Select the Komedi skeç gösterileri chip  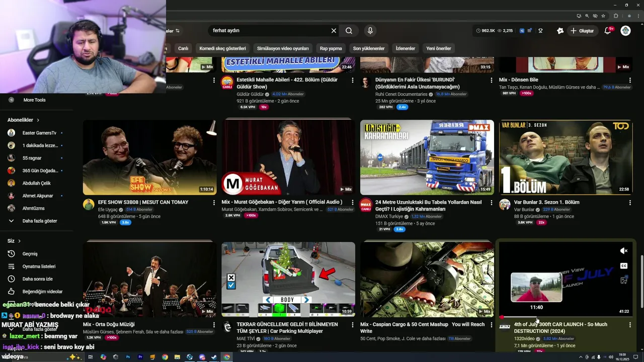(222, 48)
